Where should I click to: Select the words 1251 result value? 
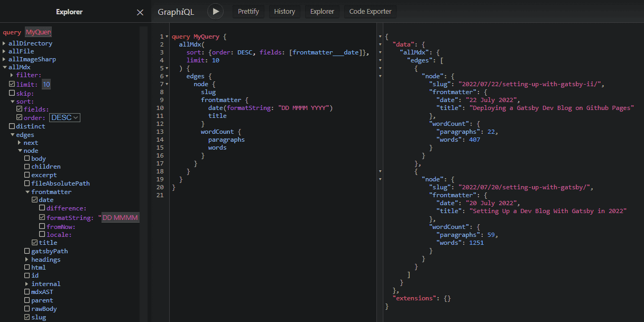pyautogui.click(x=476, y=243)
